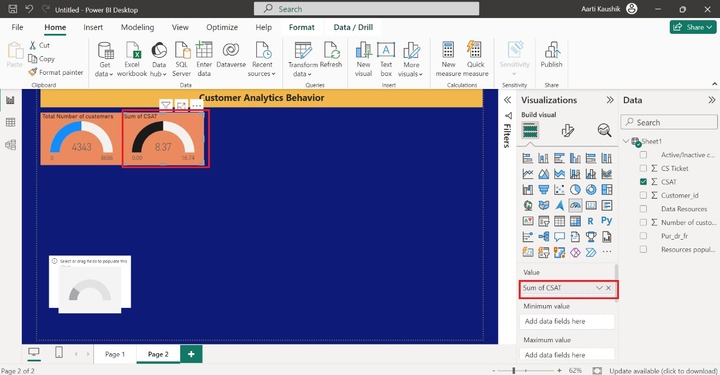Uncheck the CSAT field checkbox
Image resolution: width=720 pixels, height=375 pixels.
643,182
